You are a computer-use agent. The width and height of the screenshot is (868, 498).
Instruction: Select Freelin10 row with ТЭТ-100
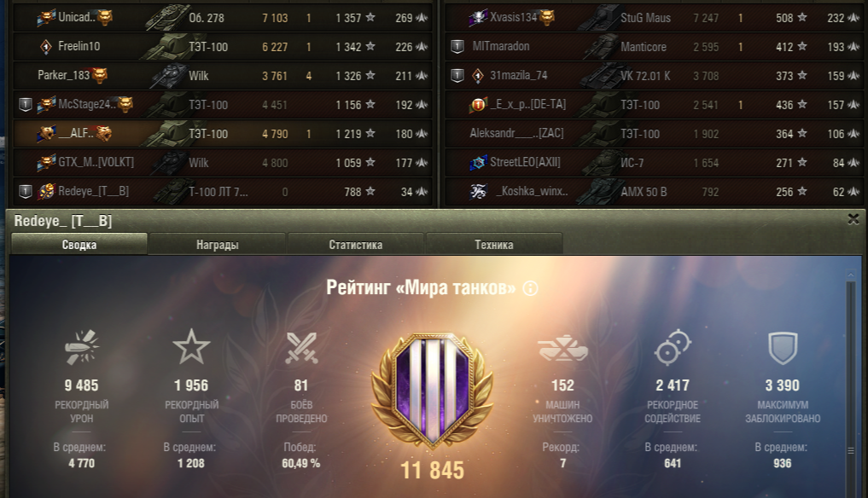(222, 47)
